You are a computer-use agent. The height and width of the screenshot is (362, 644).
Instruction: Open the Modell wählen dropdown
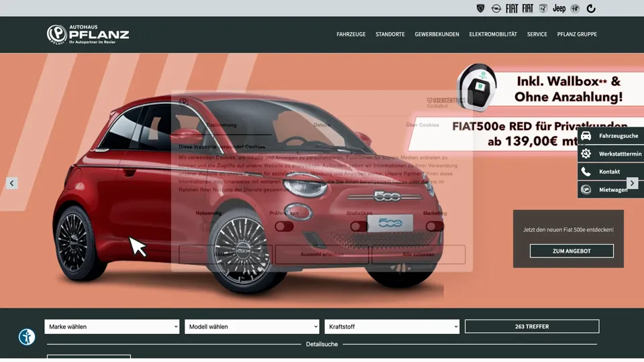pyautogui.click(x=252, y=326)
